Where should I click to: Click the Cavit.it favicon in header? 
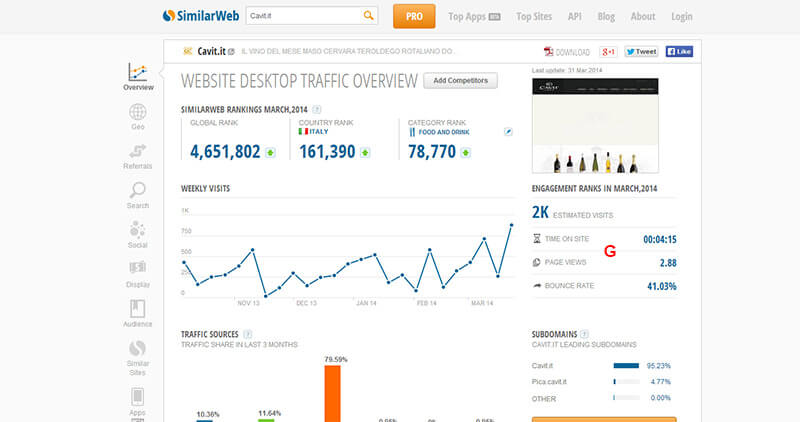188,51
